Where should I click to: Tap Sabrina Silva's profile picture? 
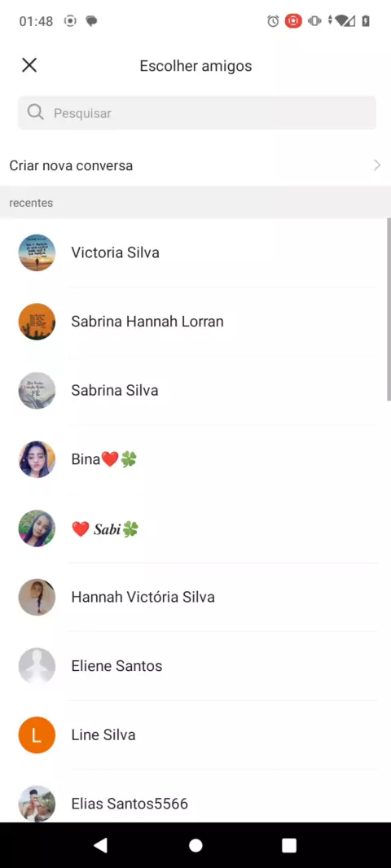pyautogui.click(x=37, y=390)
